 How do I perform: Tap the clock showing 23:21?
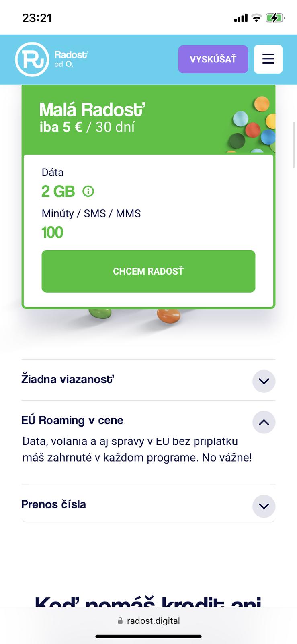click(x=37, y=18)
